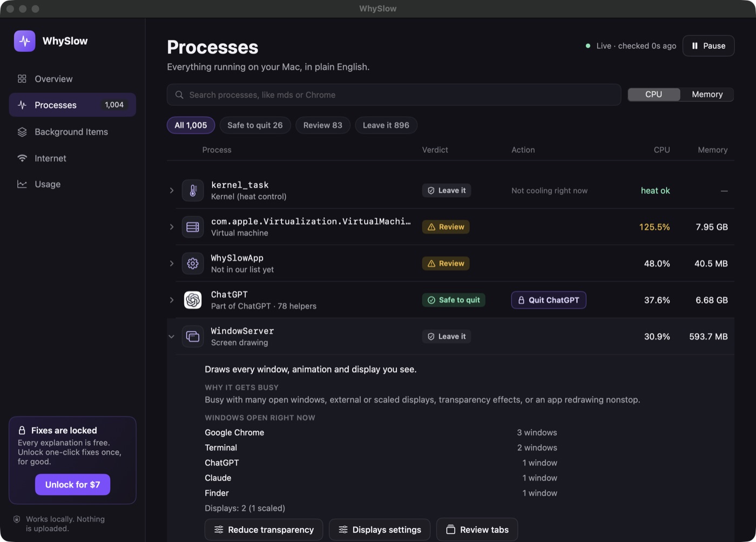Click the Safe to quit badge for ChatGPT

tap(454, 300)
